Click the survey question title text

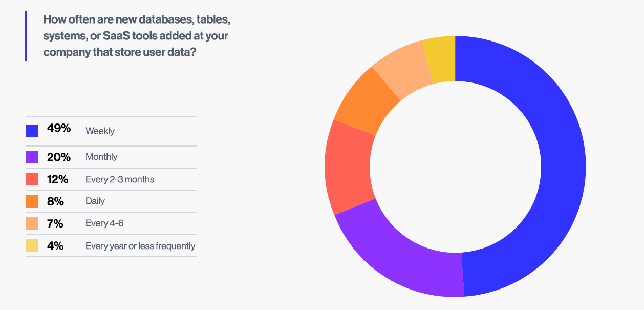click(x=136, y=36)
